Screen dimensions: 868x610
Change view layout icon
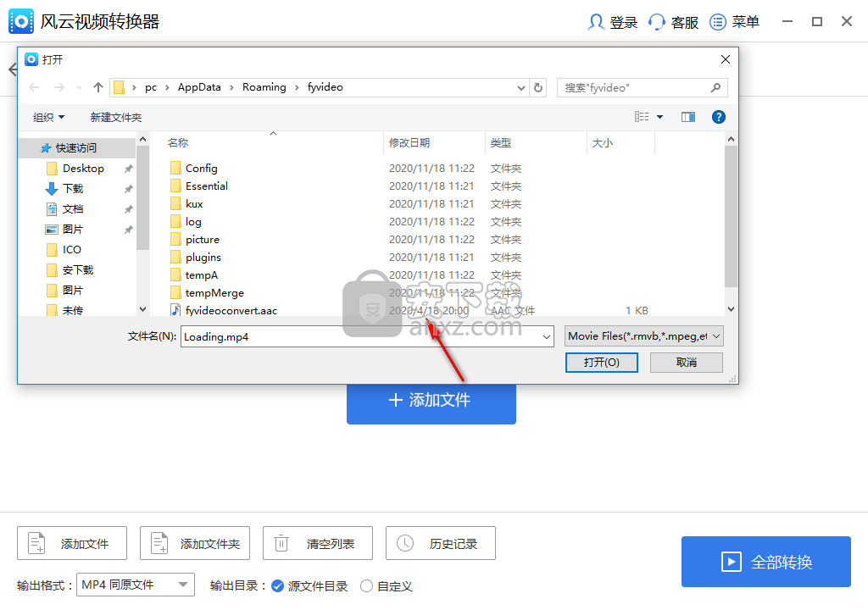pos(642,117)
